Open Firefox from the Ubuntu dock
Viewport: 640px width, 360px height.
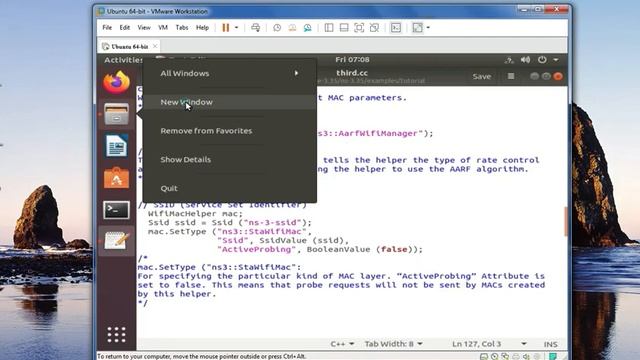116,82
